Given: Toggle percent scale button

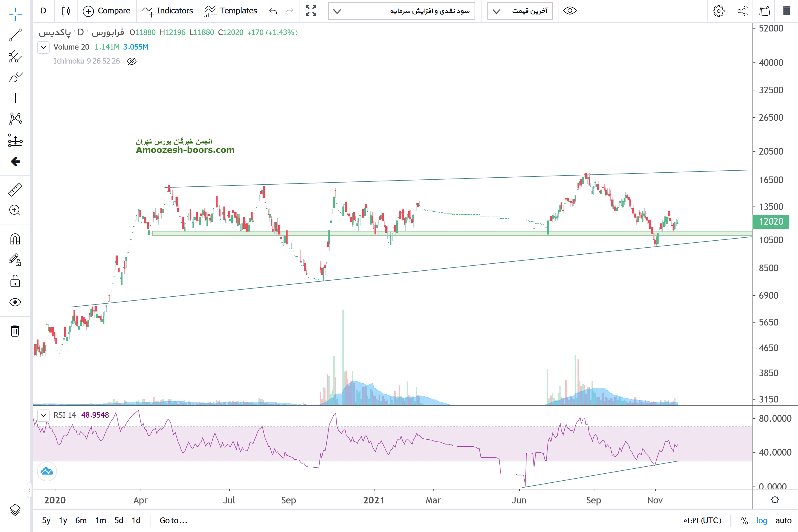Looking at the screenshot, I should (744, 520).
